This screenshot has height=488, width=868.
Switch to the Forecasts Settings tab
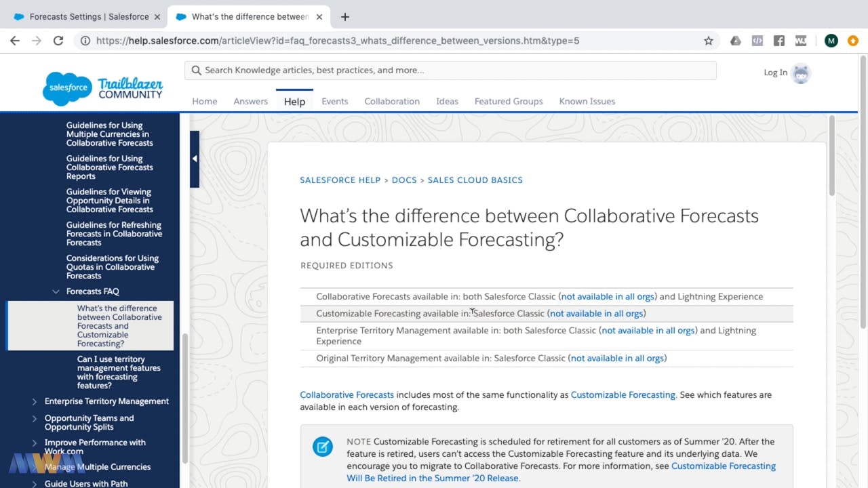tap(88, 16)
